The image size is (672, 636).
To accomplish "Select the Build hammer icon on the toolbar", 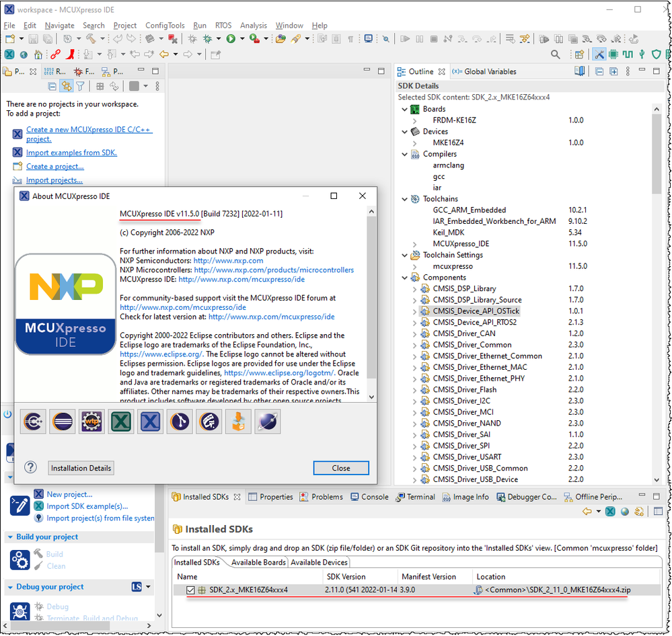I will point(91,38).
